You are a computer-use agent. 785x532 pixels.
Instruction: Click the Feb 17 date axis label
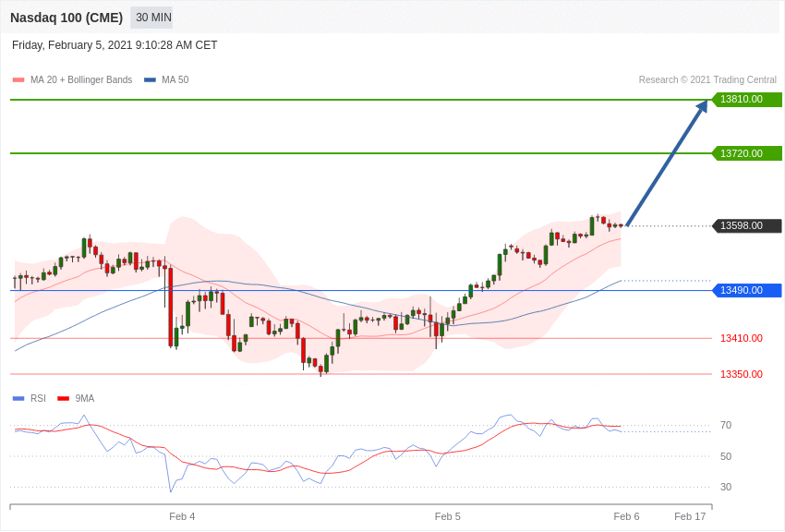tap(690, 516)
